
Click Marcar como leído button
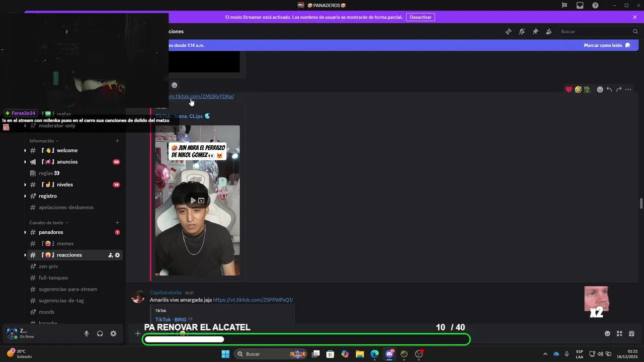pos(607,45)
